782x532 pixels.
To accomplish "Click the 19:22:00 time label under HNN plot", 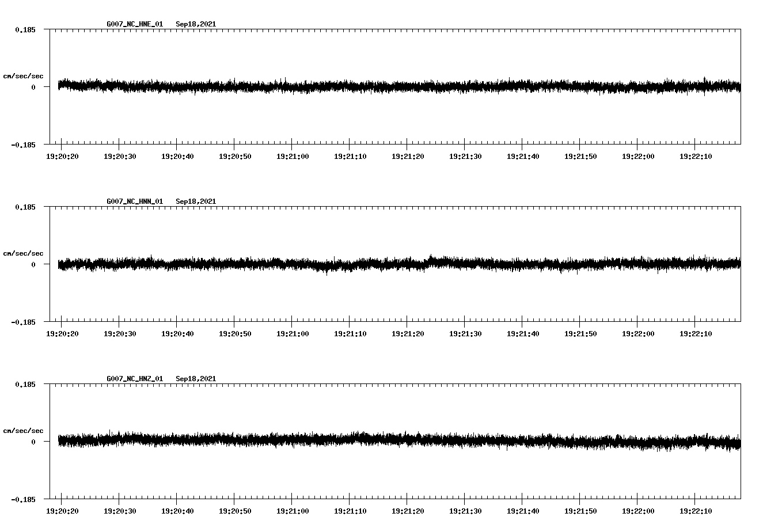I will pos(638,333).
